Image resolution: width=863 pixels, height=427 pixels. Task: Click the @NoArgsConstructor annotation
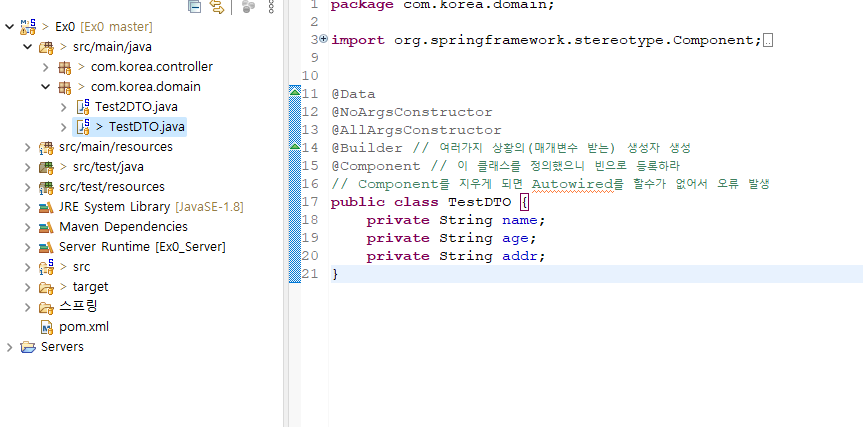pyautogui.click(x=412, y=113)
